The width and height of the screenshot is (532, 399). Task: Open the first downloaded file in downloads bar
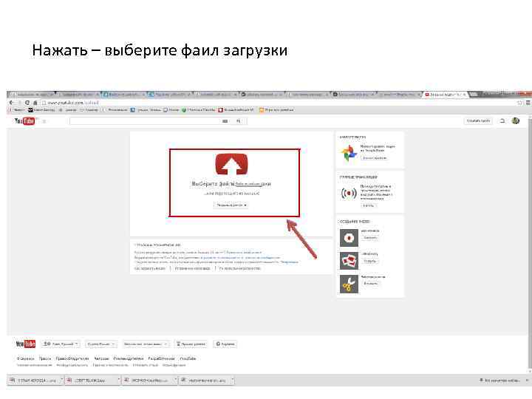(33, 381)
